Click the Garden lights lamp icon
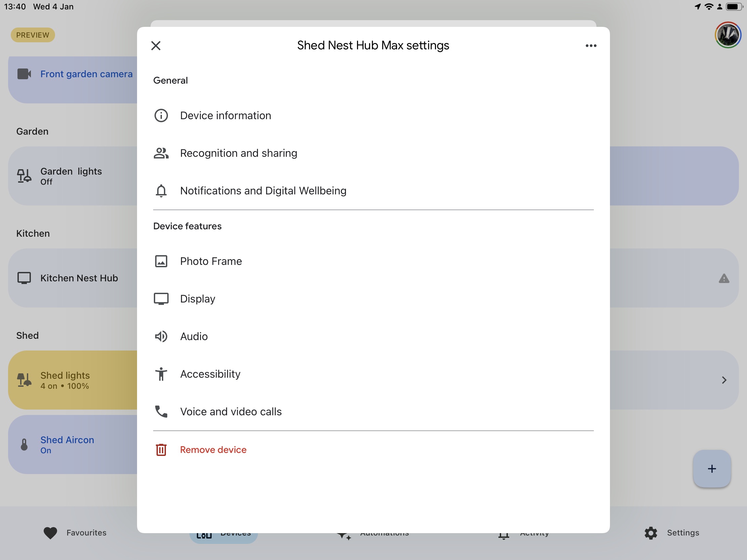The width and height of the screenshot is (747, 560). coord(24,176)
